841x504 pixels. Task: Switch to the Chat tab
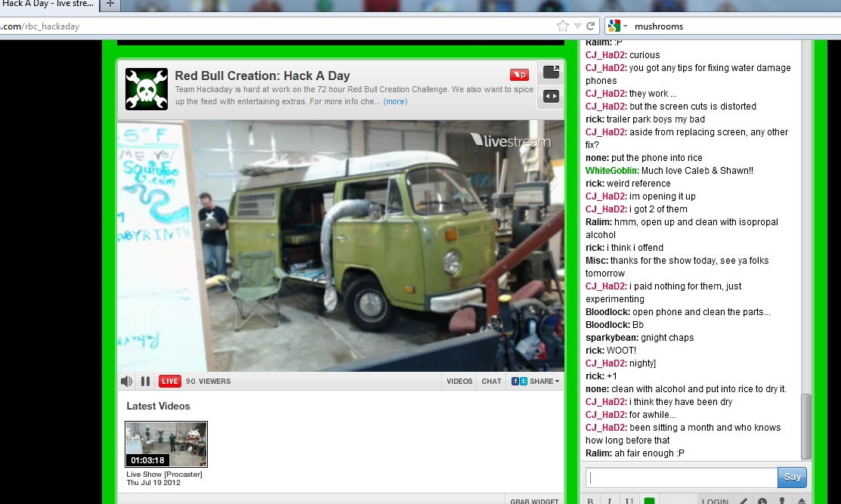491,382
